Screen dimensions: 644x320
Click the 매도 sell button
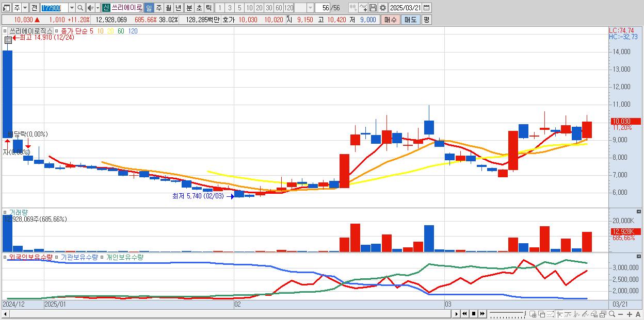411,20
